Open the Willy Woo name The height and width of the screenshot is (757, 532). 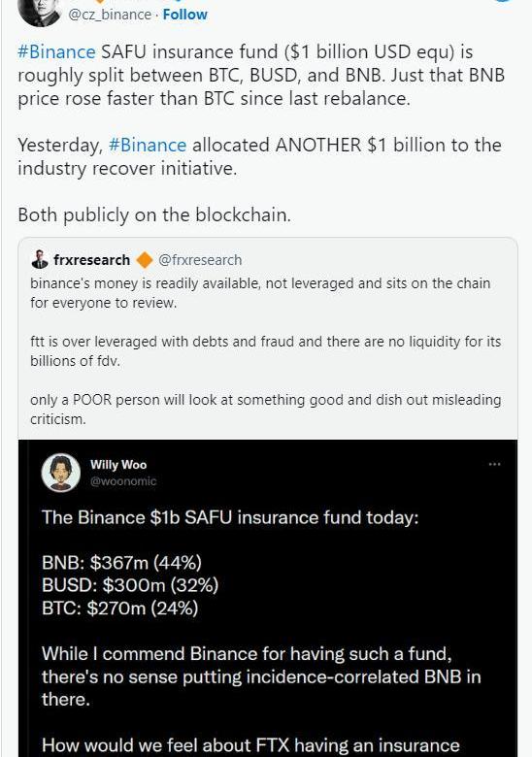click(118, 465)
